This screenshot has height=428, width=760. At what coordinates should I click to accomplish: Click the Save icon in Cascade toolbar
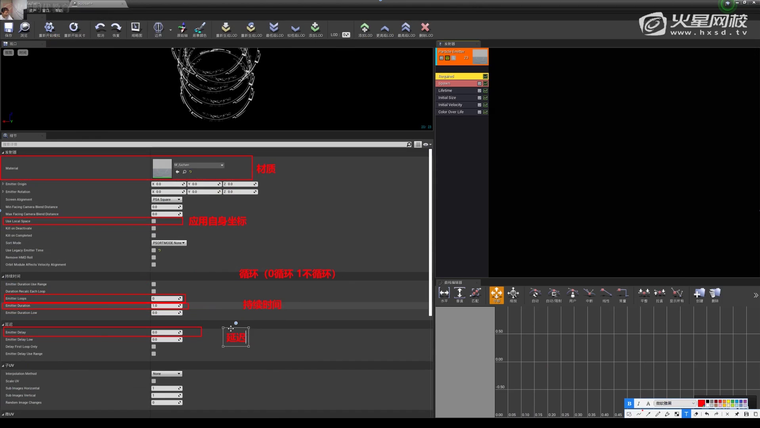click(x=8, y=28)
